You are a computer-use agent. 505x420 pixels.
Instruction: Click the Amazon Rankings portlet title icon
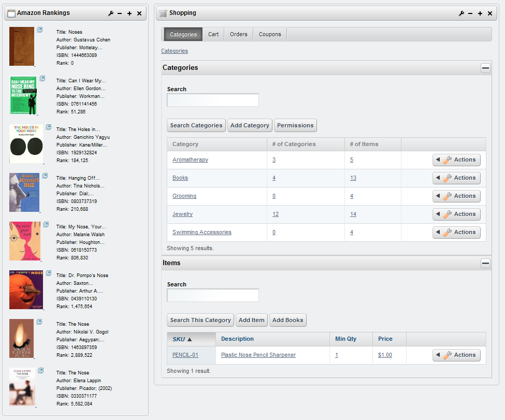(11, 13)
